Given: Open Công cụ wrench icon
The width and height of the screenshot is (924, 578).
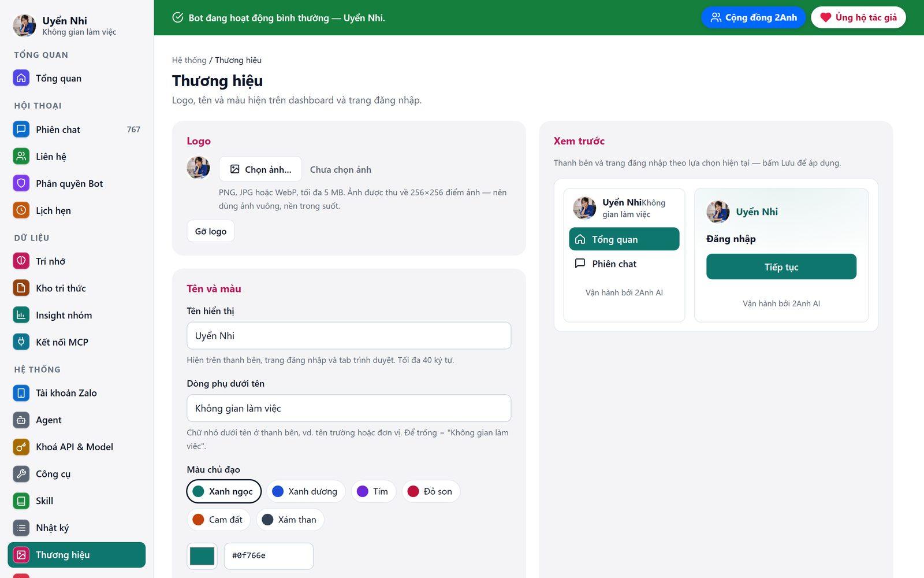Looking at the screenshot, I should 21,474.
